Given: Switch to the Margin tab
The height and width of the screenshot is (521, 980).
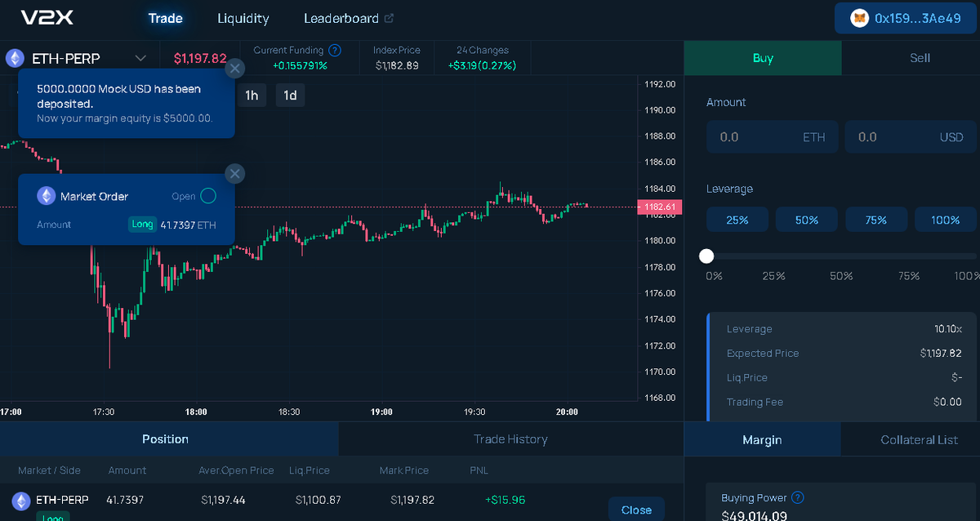Looking at the screenshot, I should 762,439.
